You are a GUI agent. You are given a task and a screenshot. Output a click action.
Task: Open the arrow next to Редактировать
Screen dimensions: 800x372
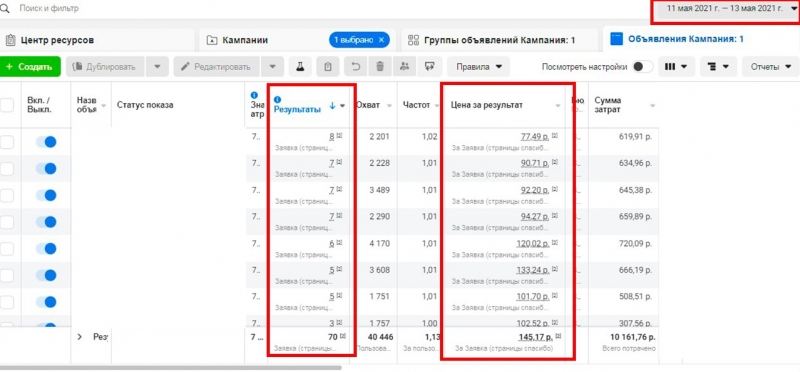click(272, 67)
